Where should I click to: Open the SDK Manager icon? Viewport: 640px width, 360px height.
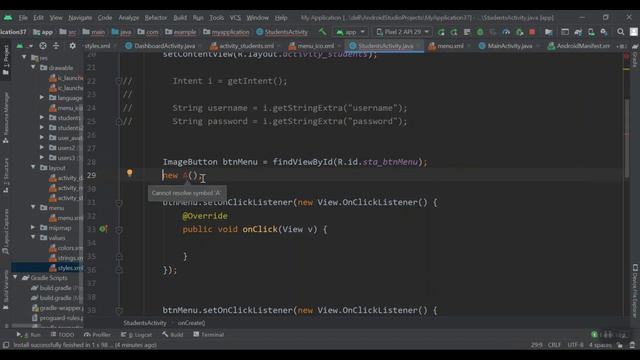tap(604, 32)
